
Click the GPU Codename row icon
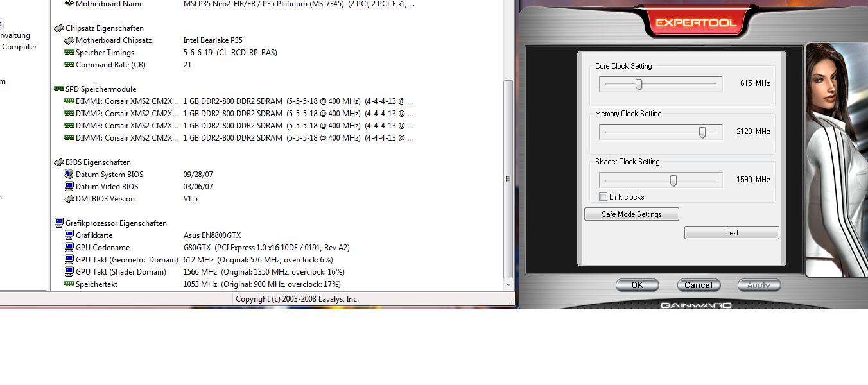69,248
